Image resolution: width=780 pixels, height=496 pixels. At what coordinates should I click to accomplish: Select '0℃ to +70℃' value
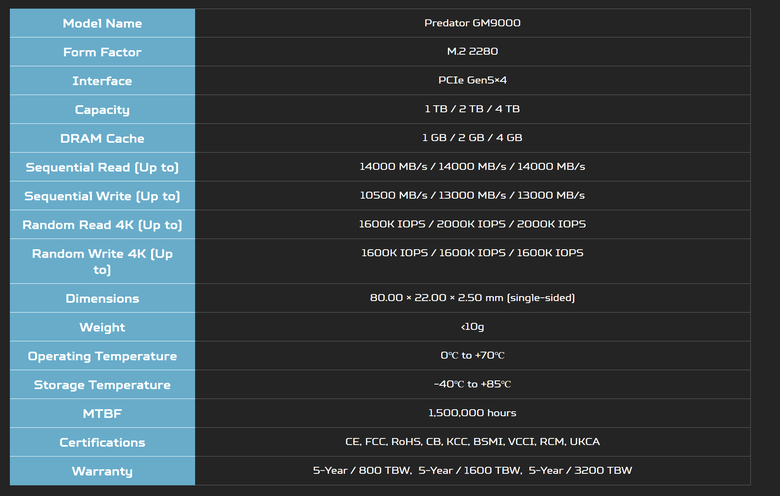472,356
